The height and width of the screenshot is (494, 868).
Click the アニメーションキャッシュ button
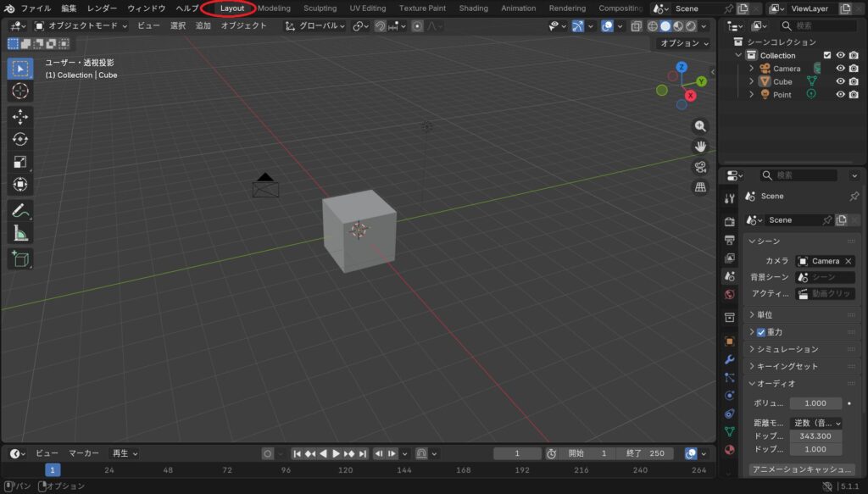(801, 469)
